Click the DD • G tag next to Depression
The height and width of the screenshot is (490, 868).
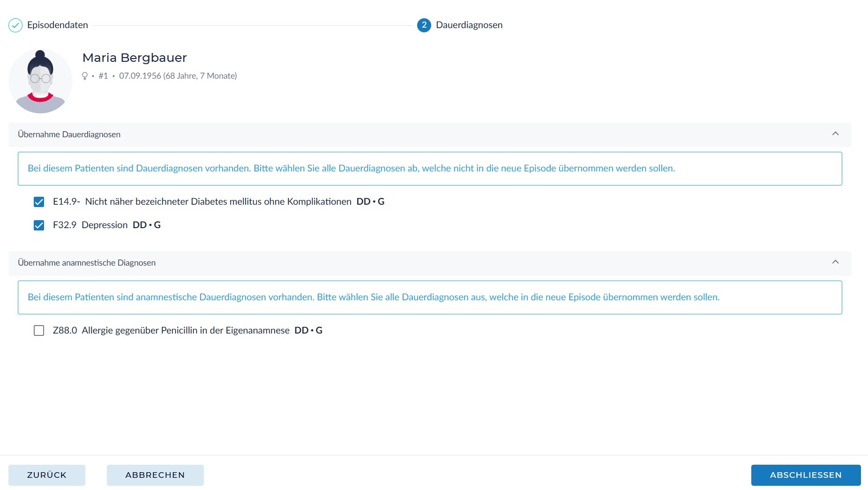[x=147, y=225]
